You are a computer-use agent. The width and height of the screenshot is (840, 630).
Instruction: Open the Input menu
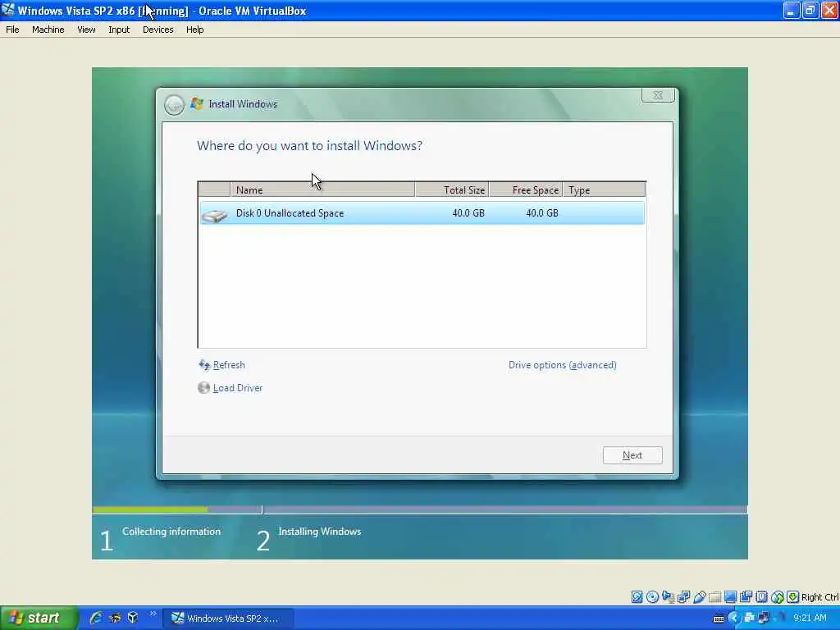click(x=119, y=30)
